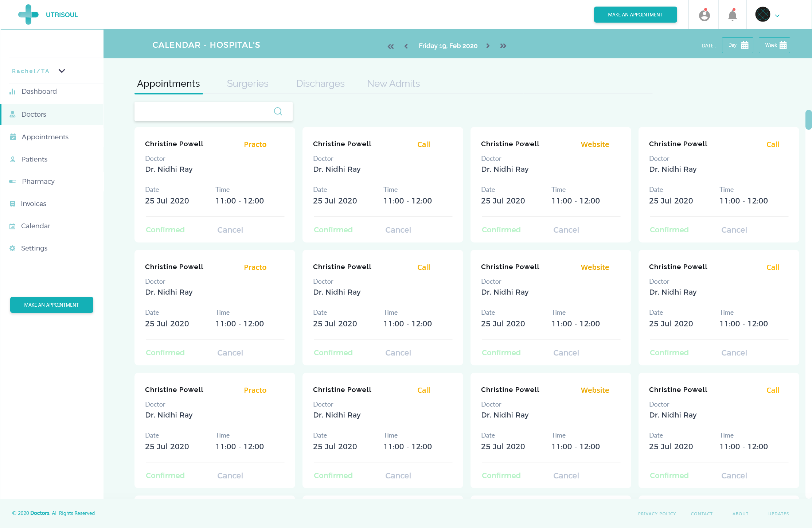Click the Utrisoul cross logo
Image resolution: width=812 pixels, height=528 pixels.
[x=28, y=15]
